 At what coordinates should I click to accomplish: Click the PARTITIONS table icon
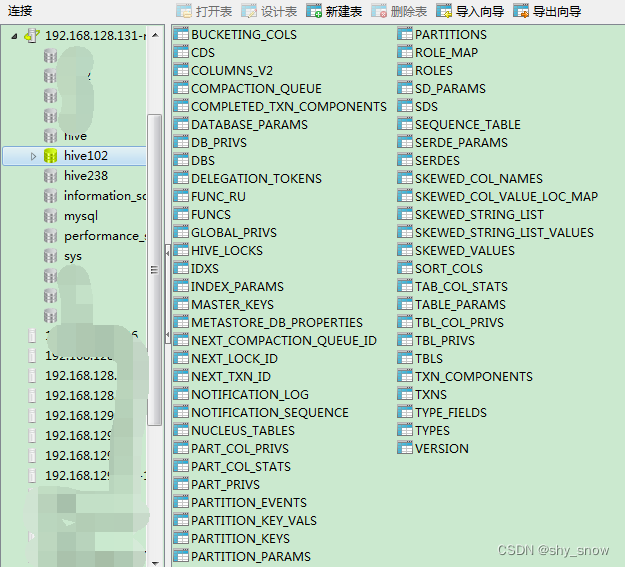[405, 34]
